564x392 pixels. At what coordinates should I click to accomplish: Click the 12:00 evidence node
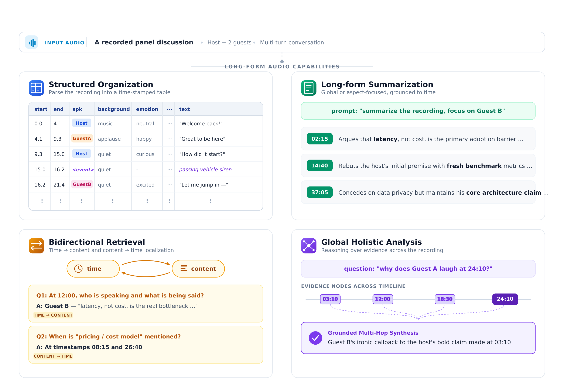click(383, 299)
